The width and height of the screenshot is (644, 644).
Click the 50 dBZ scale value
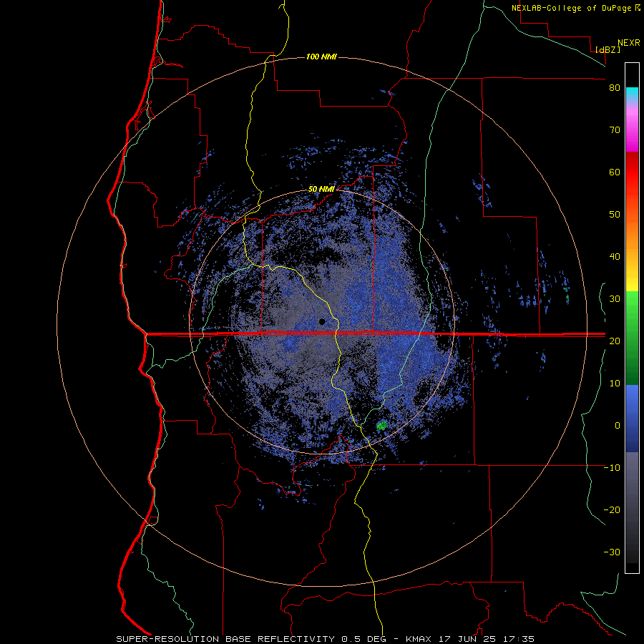pyautogui.click(x=615, y=215)
